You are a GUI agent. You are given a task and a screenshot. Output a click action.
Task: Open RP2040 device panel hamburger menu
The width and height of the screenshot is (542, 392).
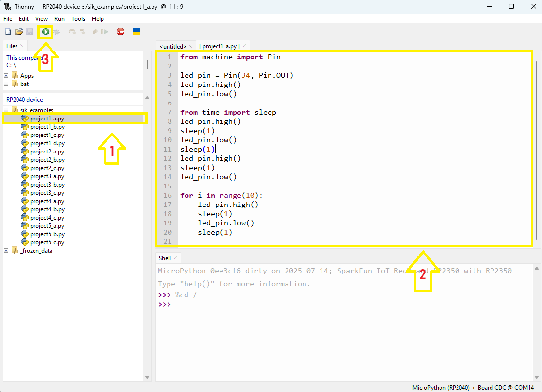138,99
